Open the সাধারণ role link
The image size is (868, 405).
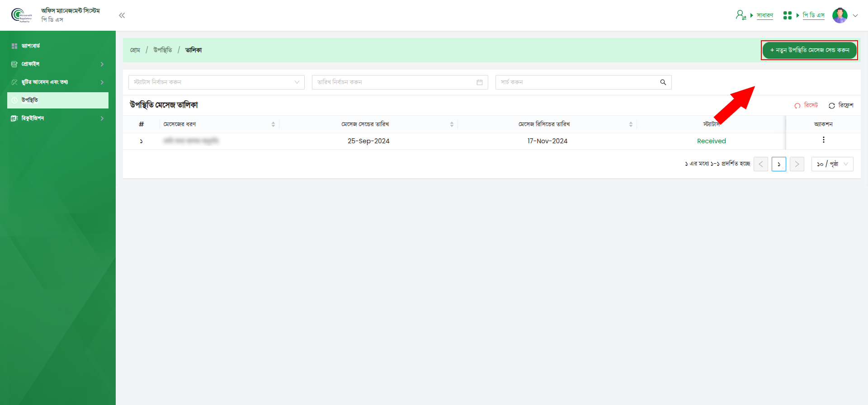click(x=765, y=15)
